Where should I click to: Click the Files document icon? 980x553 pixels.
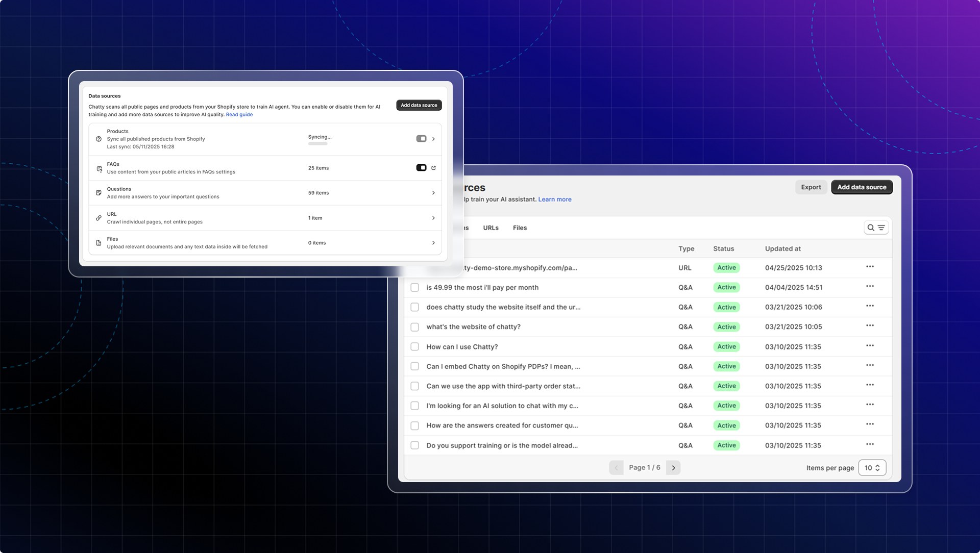(x=99, y=243)
